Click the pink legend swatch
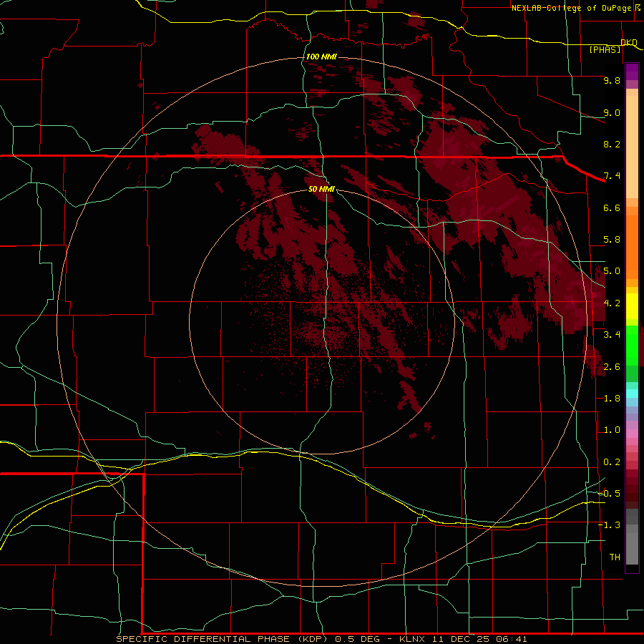 point(632,434)
